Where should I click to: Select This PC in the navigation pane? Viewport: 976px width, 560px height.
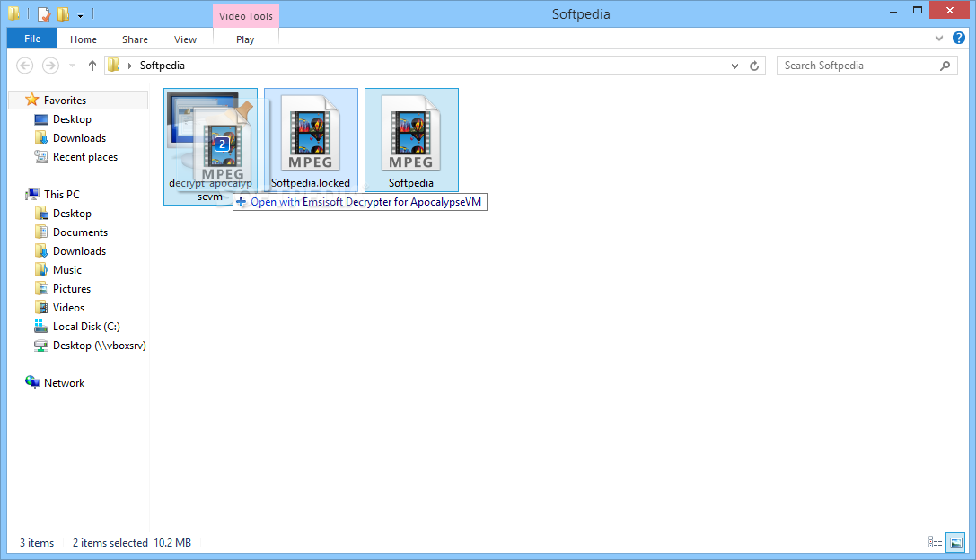coord(62,194)
